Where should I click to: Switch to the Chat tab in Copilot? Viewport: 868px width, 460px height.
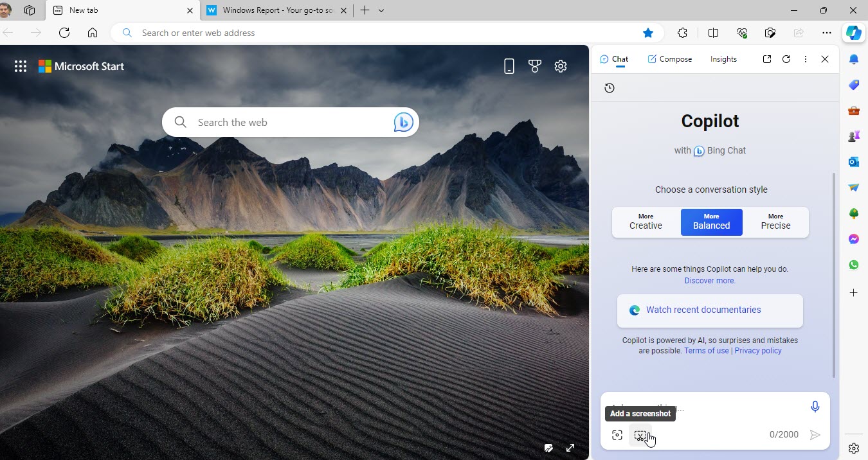click(614, 59)
